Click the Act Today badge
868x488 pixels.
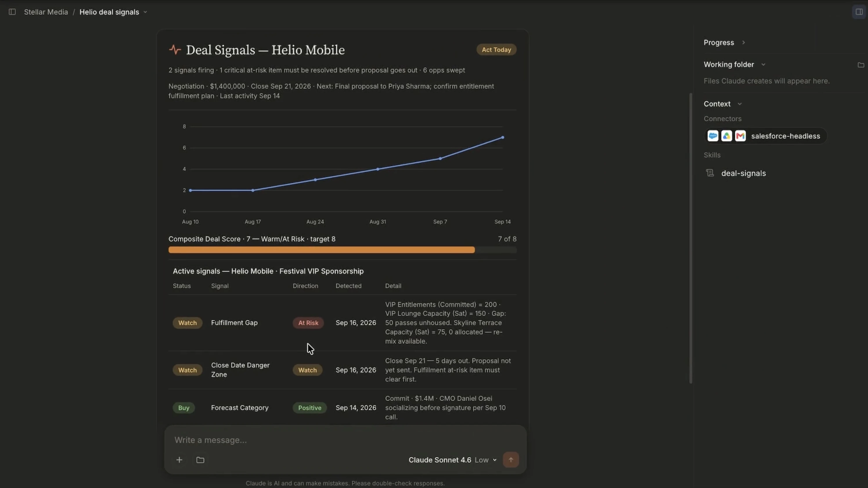click(x=496, y=50)
